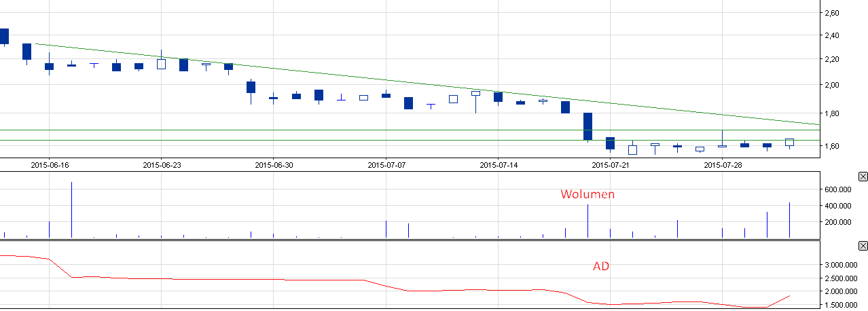The image size is (868, 311).
Task: Click the 2015-07-07 date label
Action: [x=386, y=165]
